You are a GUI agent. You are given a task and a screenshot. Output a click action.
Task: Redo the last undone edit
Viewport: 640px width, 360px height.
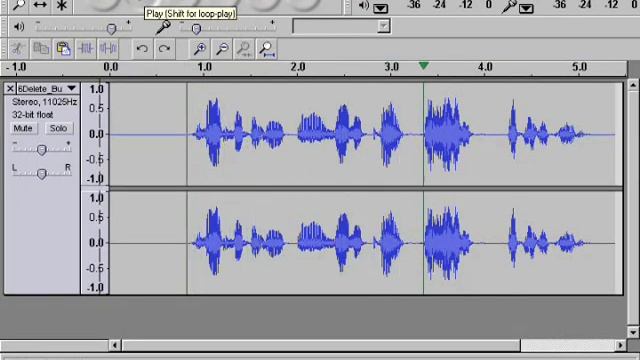pyautogui.click(x=164, y=49)
